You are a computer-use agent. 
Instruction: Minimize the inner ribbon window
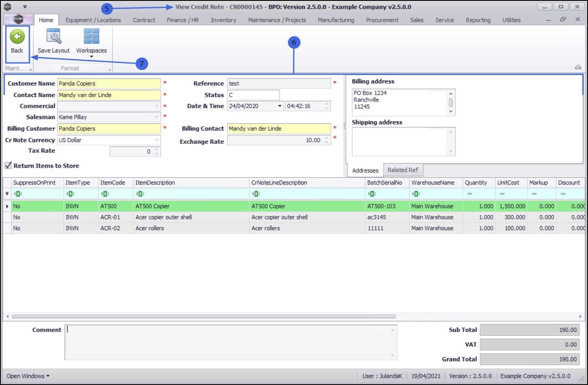click(548, 20)
